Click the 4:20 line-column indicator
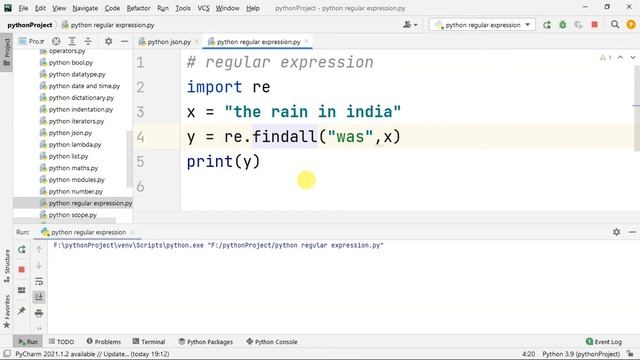The height and width of the screenshot is (360, 640). pyautogui.click(x=529, y=354)
